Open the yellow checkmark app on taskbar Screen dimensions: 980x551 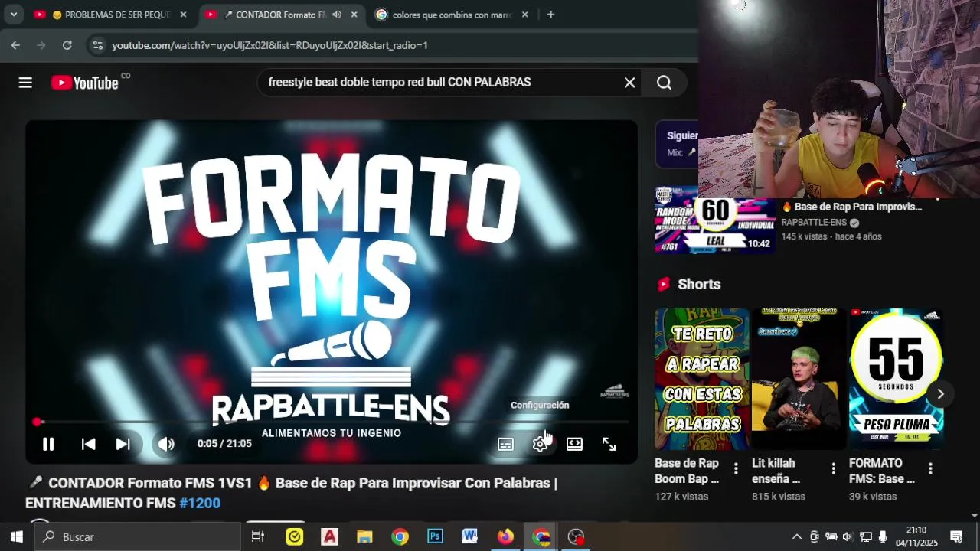tap(295, 536)
